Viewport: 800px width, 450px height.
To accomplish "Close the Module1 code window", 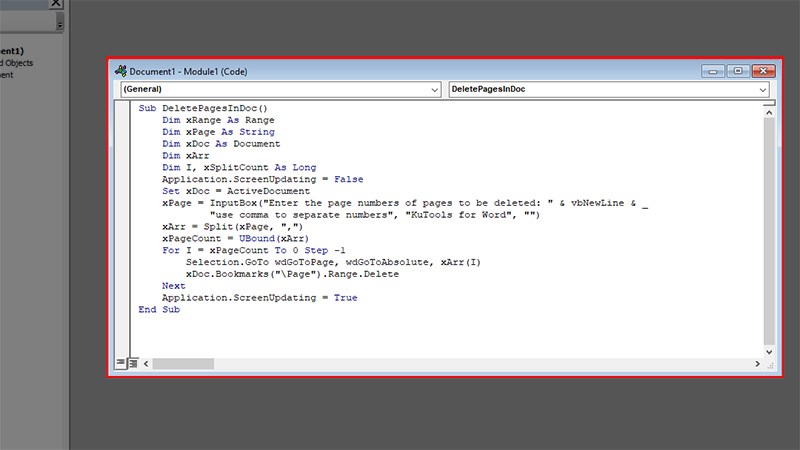I will pyautogui.click(x=763, y=71).
